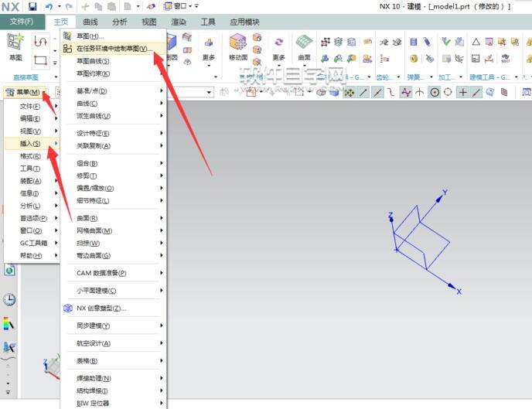
Task: Click the yellow coil icon in 弹簧 group
Action: point(414,59)
